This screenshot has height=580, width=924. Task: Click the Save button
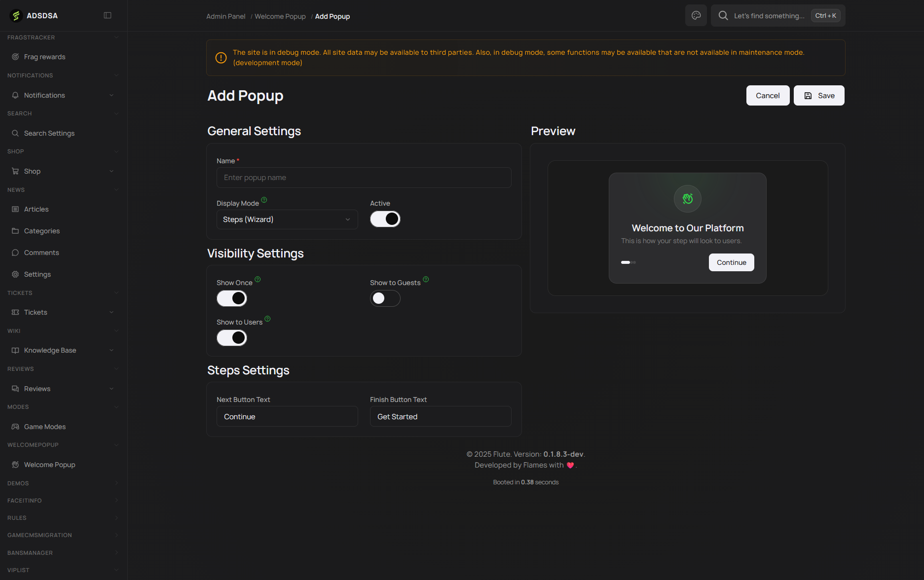(x=819, y=96)
